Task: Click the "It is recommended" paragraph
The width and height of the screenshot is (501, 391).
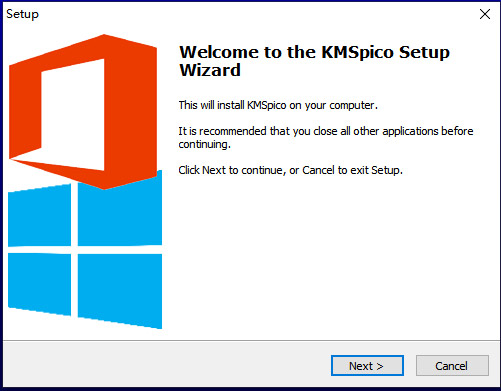Action: coord(326,137)
